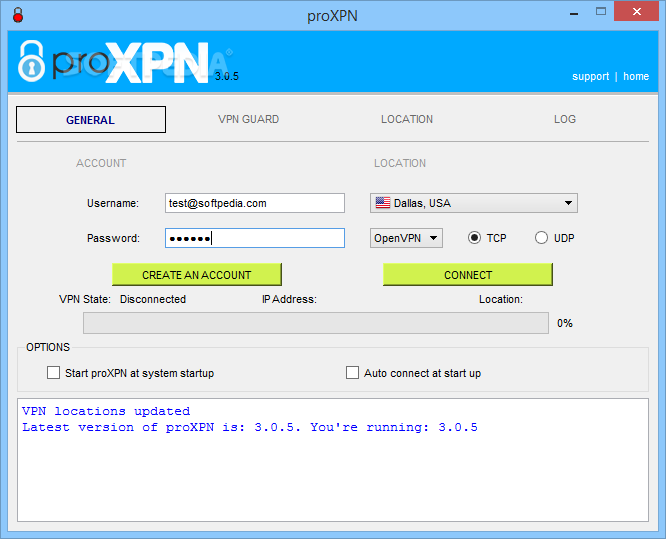
Task: Close the proXPN window
Action: point(636,11)
